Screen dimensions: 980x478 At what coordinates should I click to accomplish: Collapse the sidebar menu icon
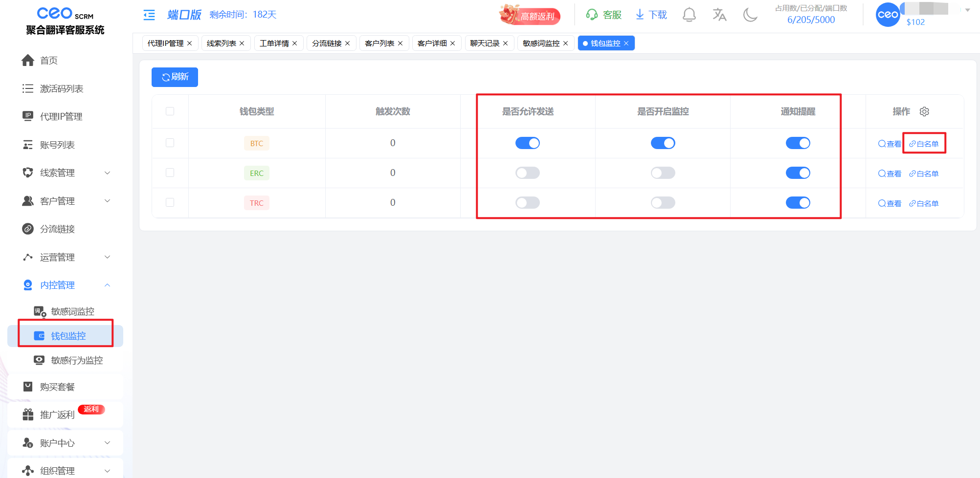coord(149,15)
